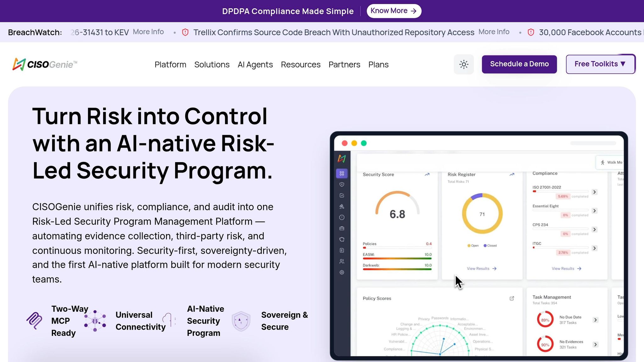Open the shield refresh icon in the sidebar

pos(342,239)
